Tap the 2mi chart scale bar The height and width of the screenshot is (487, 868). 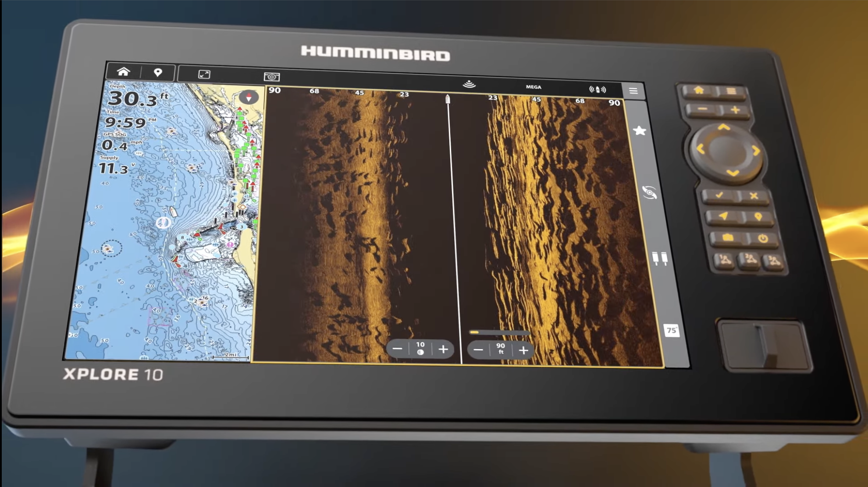pos(231,356)
